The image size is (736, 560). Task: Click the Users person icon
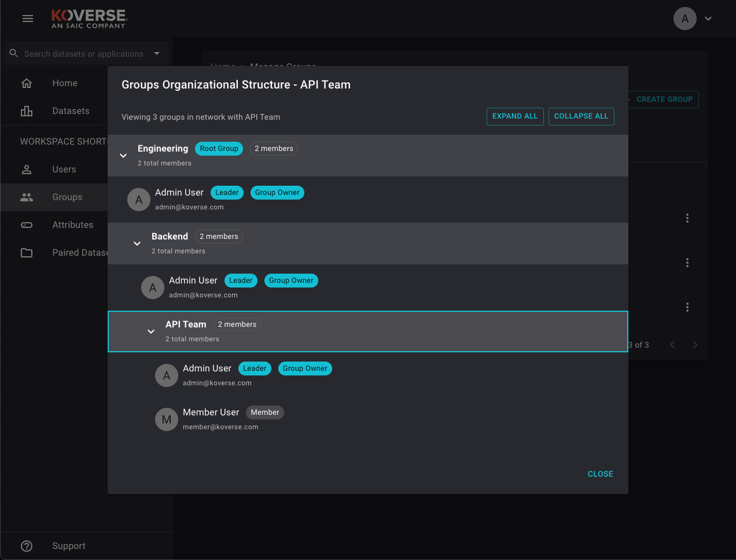pyautogui.click(x=27, y=170)
